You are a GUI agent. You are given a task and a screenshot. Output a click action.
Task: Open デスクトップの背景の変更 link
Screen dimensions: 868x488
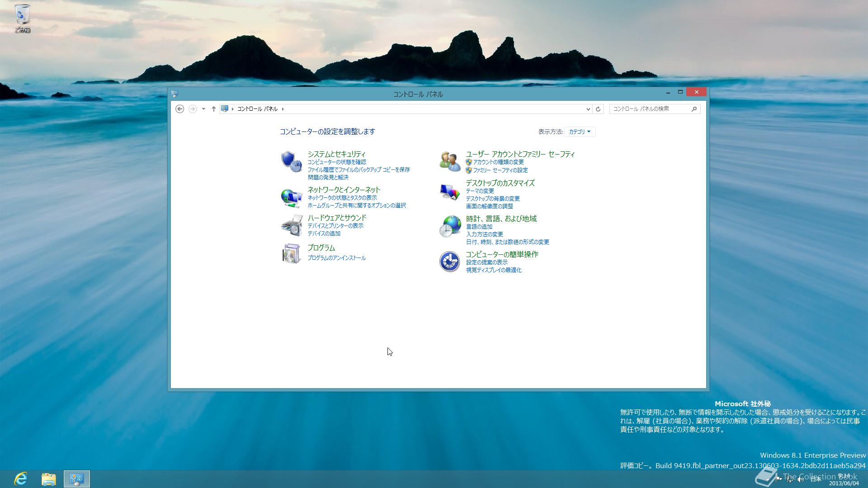493,198
